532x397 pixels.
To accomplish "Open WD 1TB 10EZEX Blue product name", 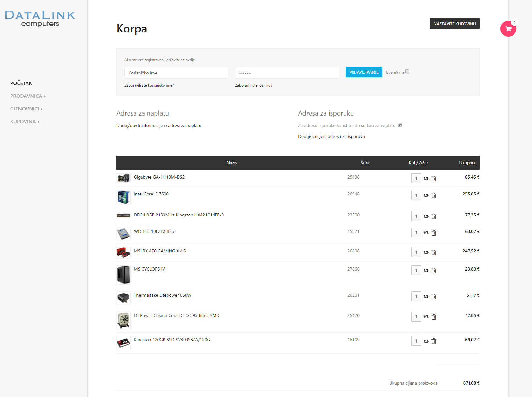I will click(x=155, y=232).
